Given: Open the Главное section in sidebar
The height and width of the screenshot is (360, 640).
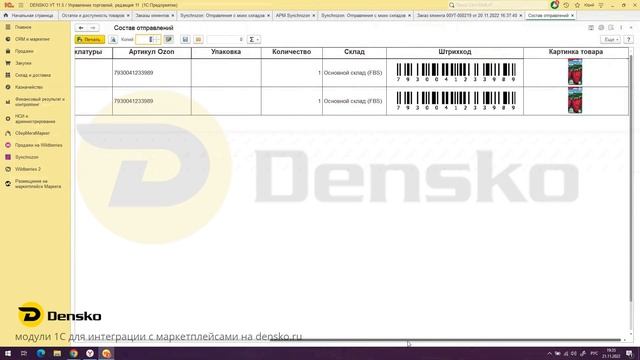Looking at the screenshot, I should click(23, 27).
